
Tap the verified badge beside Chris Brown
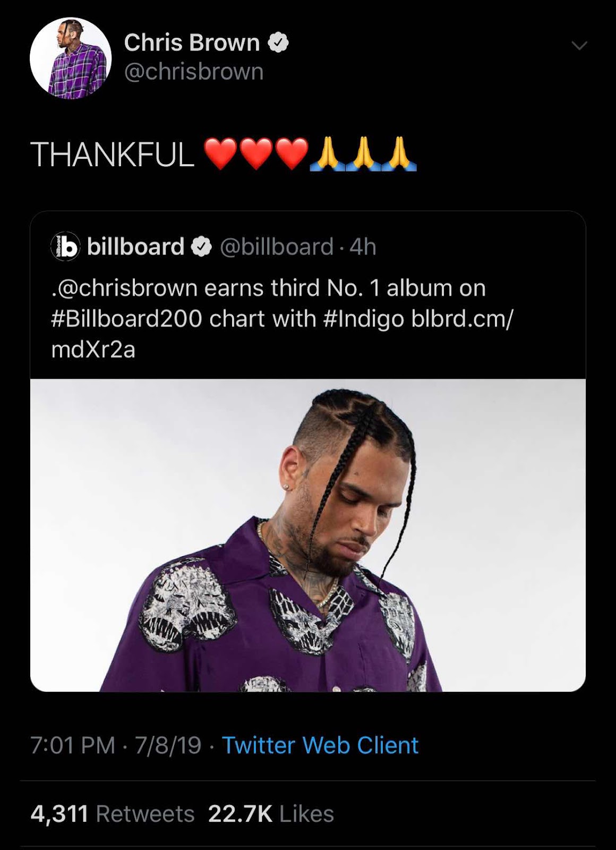[278, 42]
